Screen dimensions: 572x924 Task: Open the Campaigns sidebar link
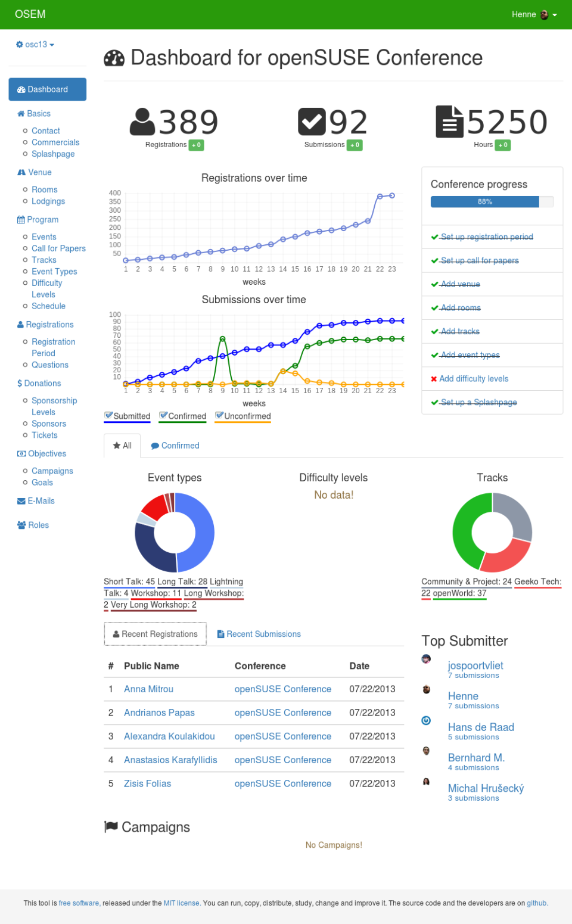pyautogui.click(x=52, y=471)
